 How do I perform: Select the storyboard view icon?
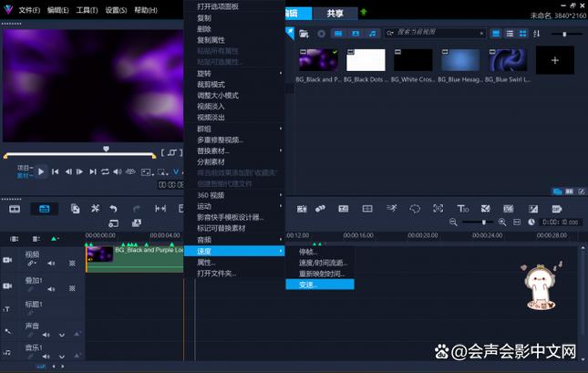click(15, 209)
